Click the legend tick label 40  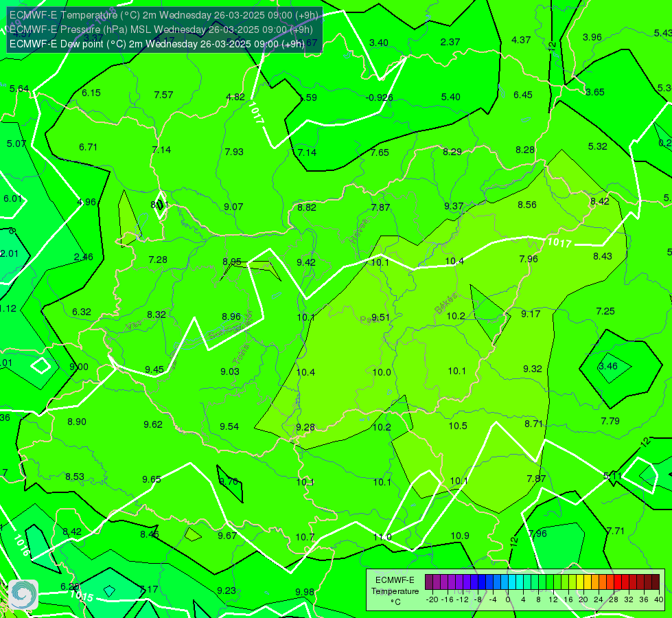pos(659,599)
